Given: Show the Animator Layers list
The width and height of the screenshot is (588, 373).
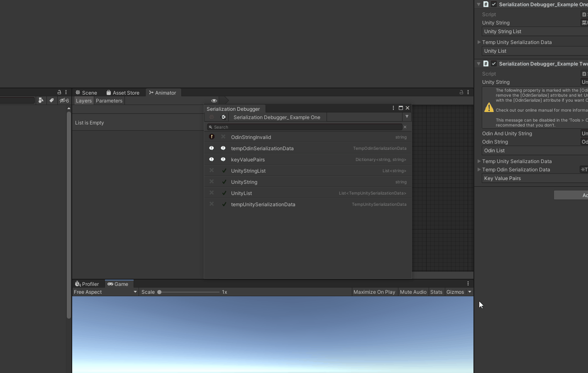Looking at the screenshot, I should [84, 101].
